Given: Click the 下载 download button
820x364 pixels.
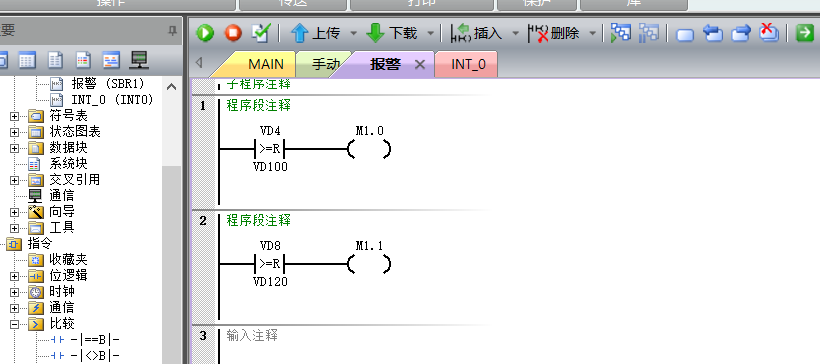Looking at the screenshot, I should 392,33.
